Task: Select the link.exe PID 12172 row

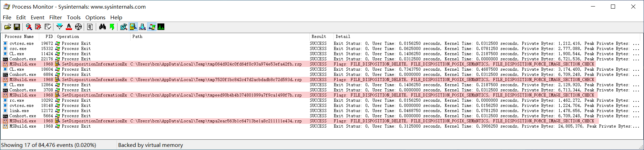Action: [321, 111]
